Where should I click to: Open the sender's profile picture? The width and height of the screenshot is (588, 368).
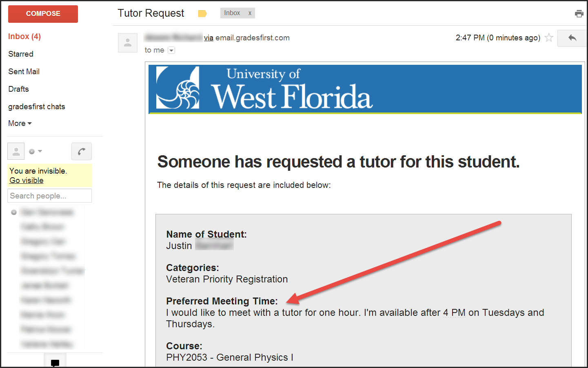coord(128,42)
